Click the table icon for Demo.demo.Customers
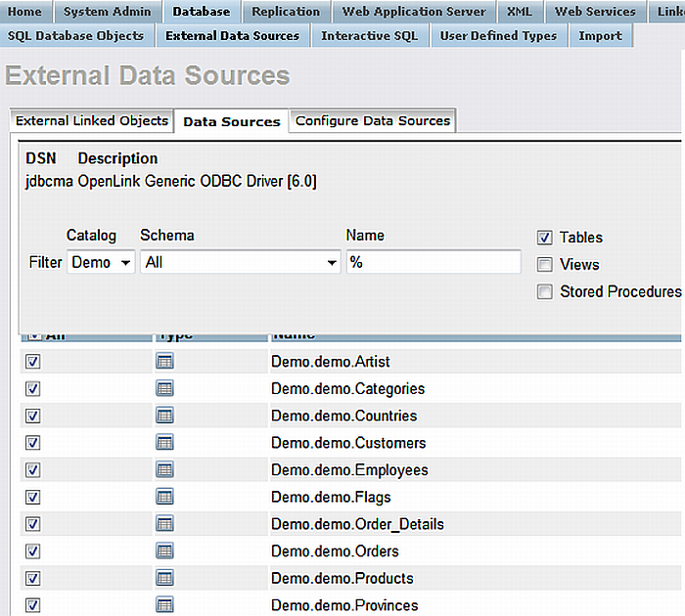Viewport: 685px width, 616px height. (x=164, y=443)
